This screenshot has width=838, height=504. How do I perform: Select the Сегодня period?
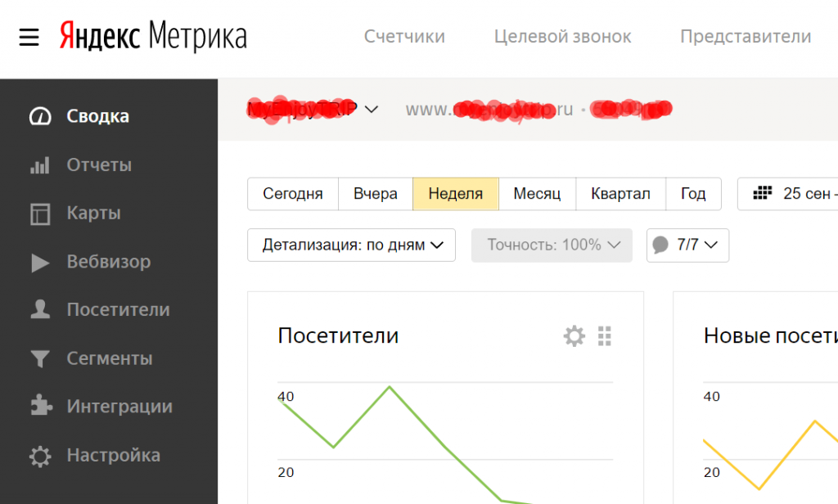click(x=293, y=193)
